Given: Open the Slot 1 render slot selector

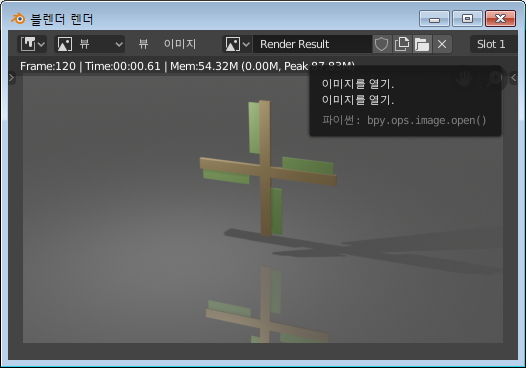Looking at the screenshot, I should pos(493,44).
